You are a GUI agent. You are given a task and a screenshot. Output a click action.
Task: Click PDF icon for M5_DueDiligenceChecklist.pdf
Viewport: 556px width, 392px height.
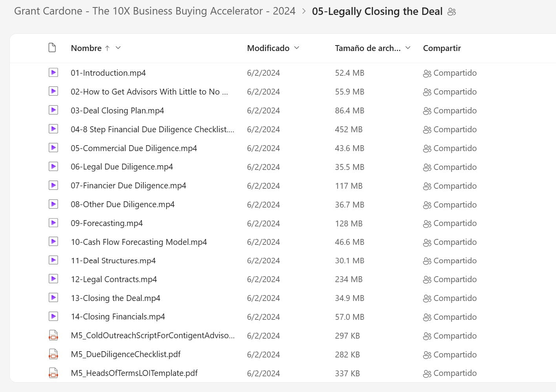pos(53,354)
